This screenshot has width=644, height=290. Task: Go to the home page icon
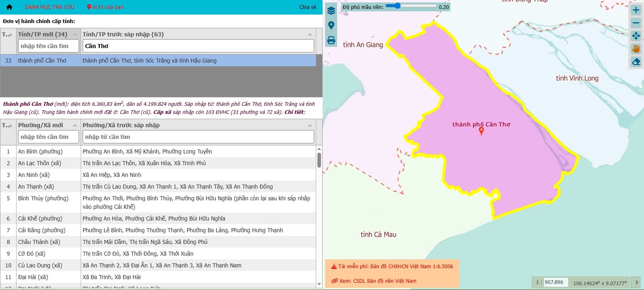click(9, 7)
